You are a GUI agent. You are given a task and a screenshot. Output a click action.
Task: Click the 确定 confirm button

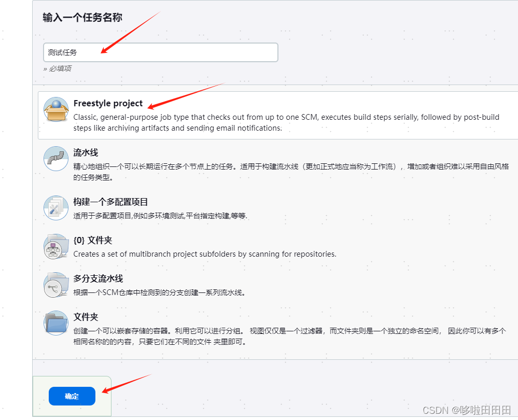72,396
